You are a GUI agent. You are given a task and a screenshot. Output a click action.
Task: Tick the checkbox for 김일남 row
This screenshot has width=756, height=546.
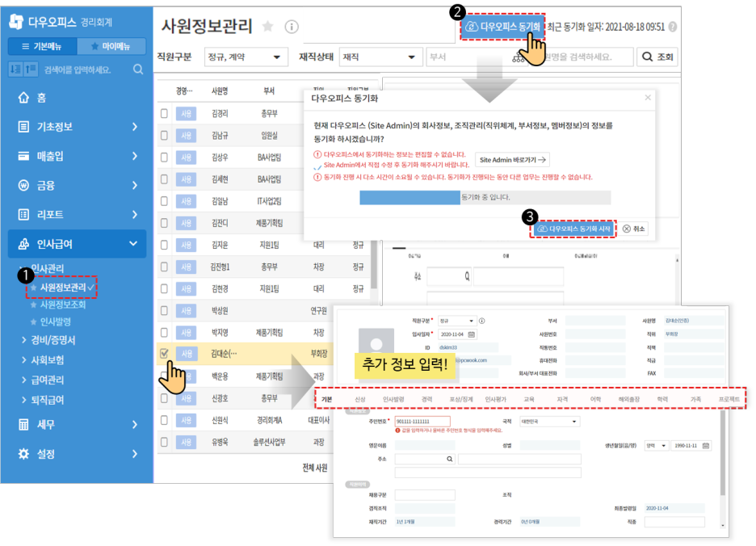coord(165,201)
